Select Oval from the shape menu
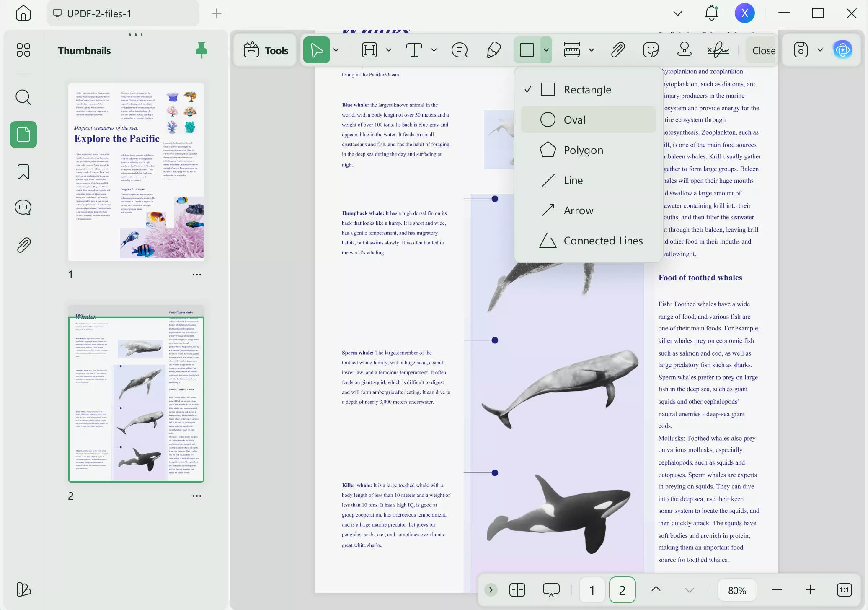Viewport: 868px width, 610px height. pos(575,119)
